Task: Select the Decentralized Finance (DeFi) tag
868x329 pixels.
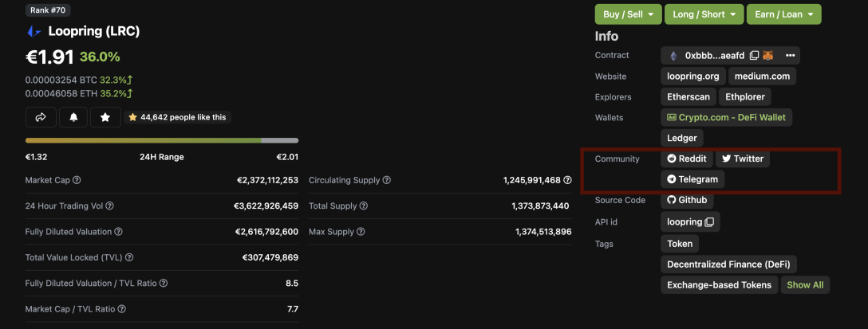Action: [x=728, y=264]
